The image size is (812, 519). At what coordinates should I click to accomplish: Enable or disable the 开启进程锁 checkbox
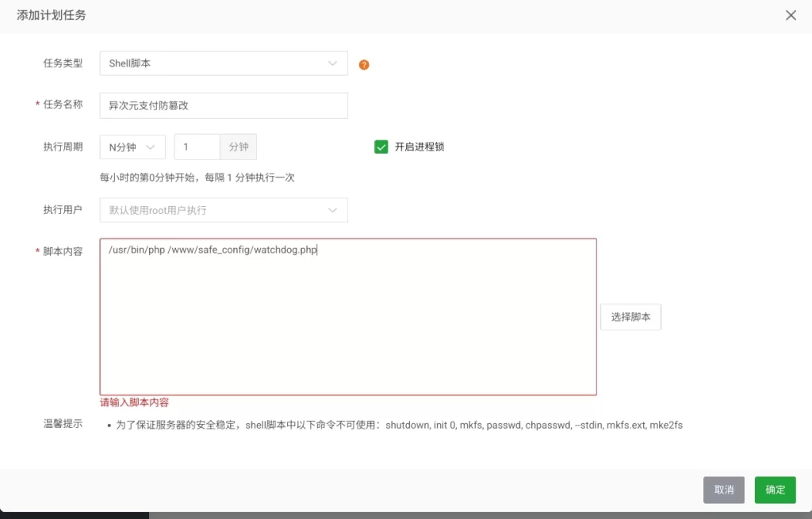point(381,147)
